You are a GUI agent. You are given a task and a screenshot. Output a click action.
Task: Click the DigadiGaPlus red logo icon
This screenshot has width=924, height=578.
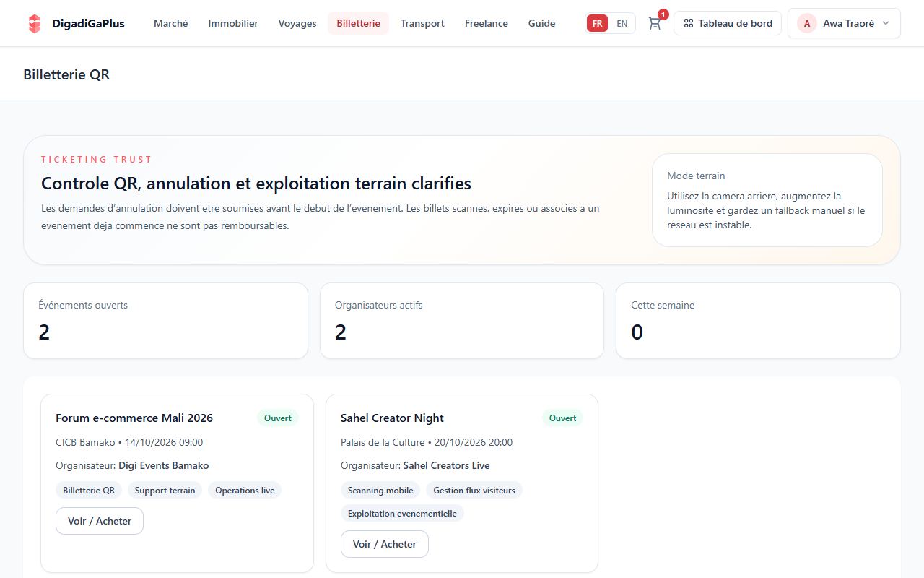coord(35,23)
